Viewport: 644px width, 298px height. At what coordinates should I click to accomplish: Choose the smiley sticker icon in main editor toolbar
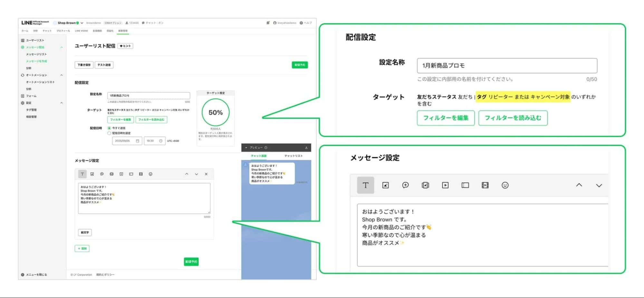pyautogui.click(x=150, y=174)
